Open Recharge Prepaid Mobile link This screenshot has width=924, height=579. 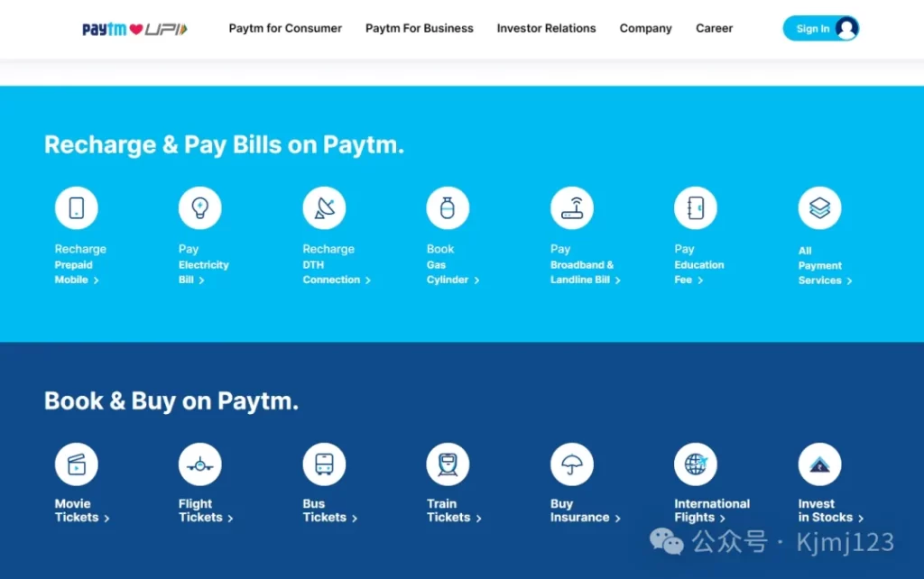[80, 264]
